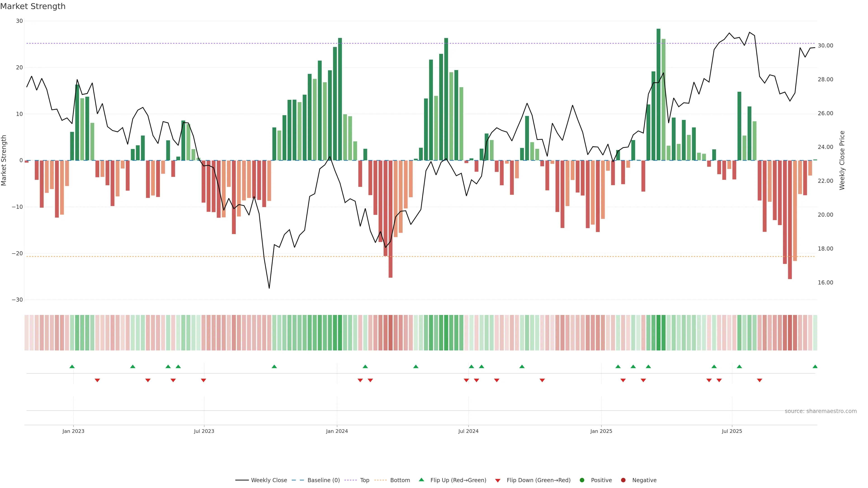Click the green Flip Up triangle legend icon

click(x=421, y=480)
